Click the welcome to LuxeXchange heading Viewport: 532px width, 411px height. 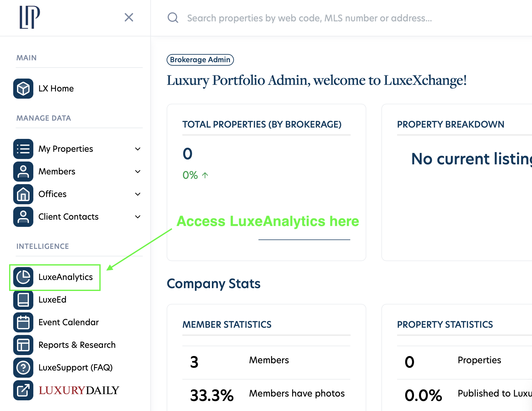[317, 80]
